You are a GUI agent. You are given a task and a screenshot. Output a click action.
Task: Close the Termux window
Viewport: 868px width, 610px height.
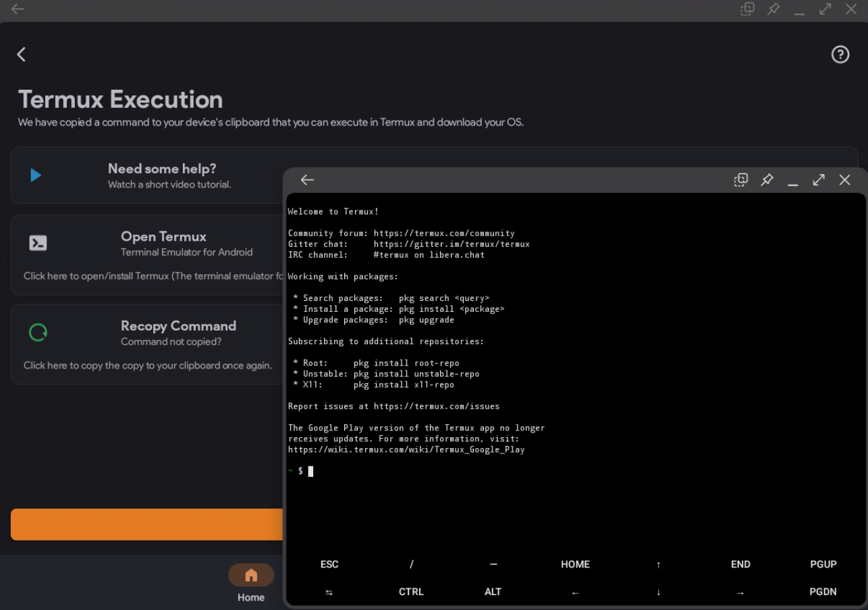coord(845,179)
